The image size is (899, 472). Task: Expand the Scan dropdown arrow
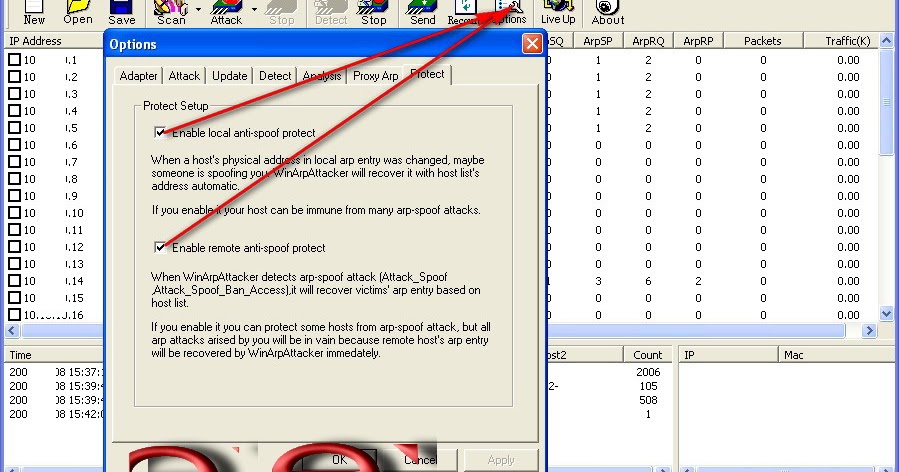click(x=198, y=9)
